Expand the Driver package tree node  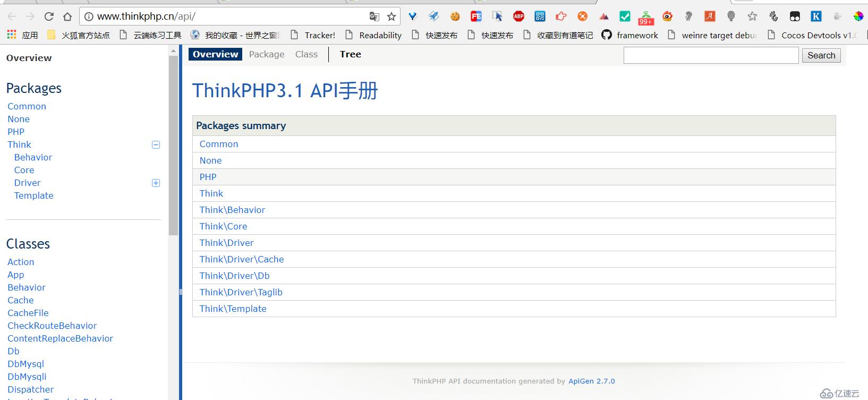click(x=156, y=183)
